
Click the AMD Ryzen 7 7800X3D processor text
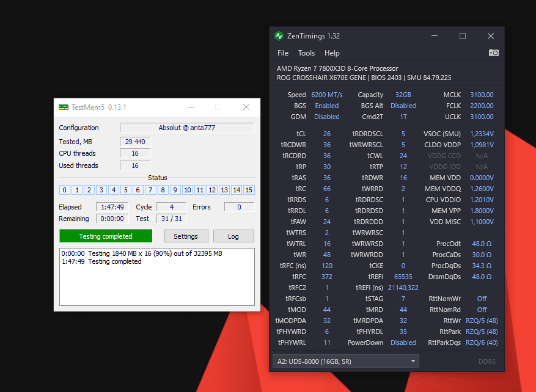(337, 68)
